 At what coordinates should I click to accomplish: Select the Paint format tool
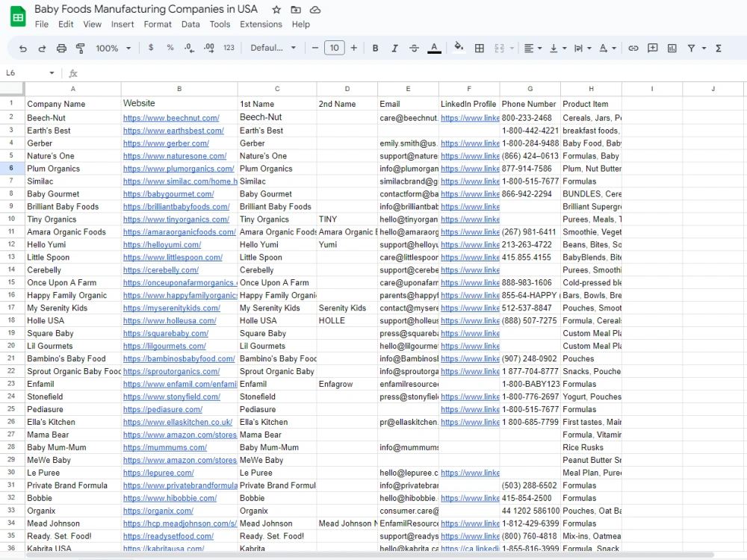click(81, 48)
